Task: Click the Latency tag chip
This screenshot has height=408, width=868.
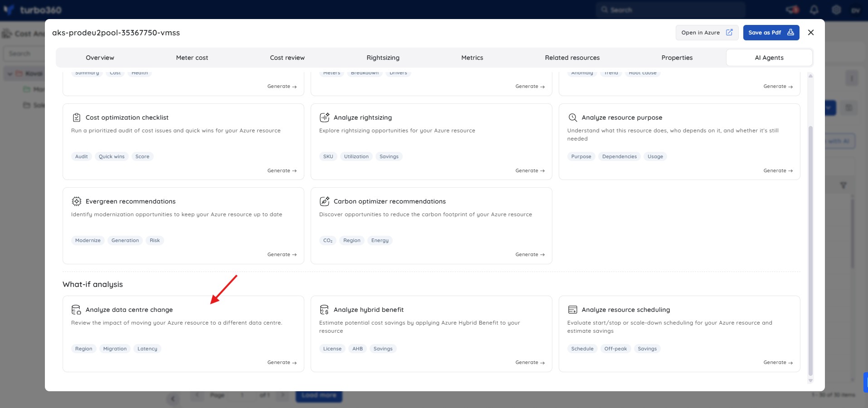Action: coord(147,349)
